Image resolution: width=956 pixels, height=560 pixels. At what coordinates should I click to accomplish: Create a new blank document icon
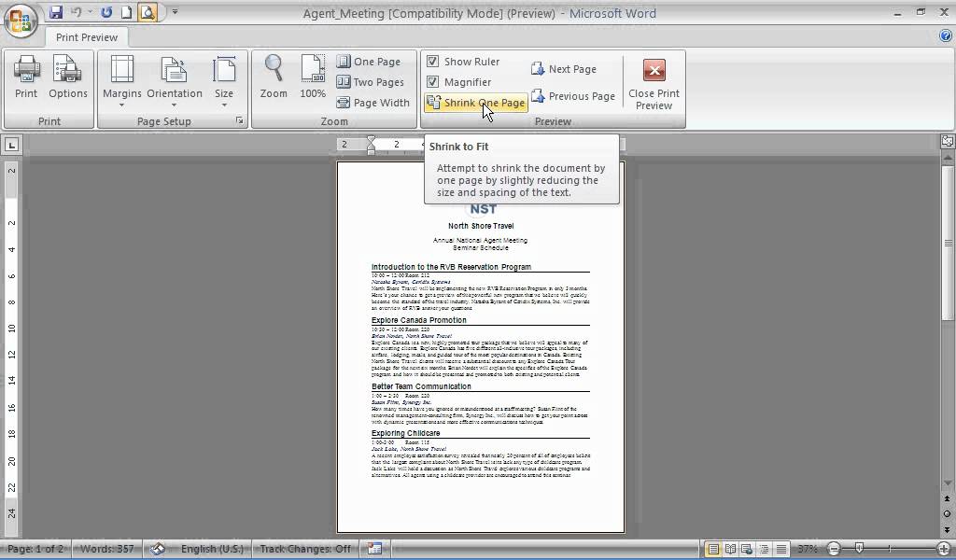pyautogui.click(x=126, y=11)
